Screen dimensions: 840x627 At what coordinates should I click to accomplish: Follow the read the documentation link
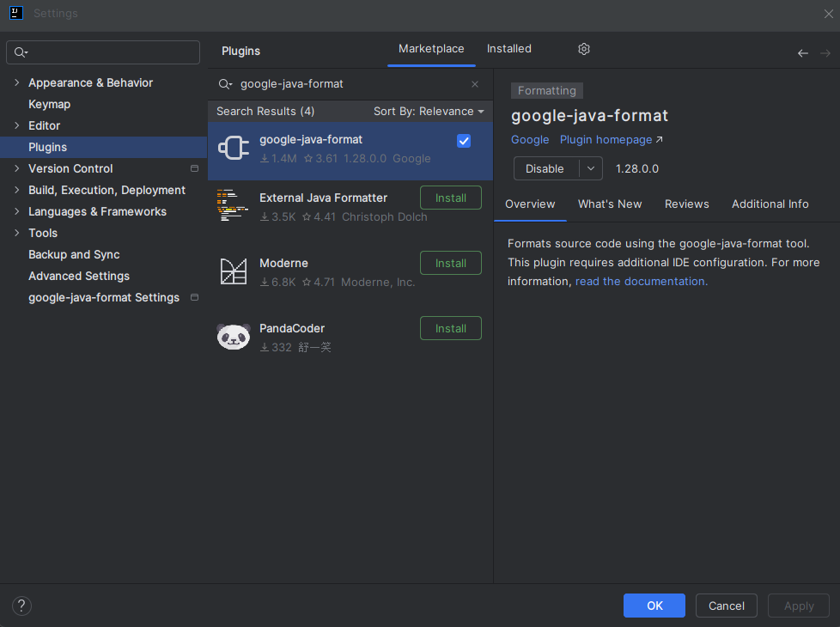click(x=642, y=282)
